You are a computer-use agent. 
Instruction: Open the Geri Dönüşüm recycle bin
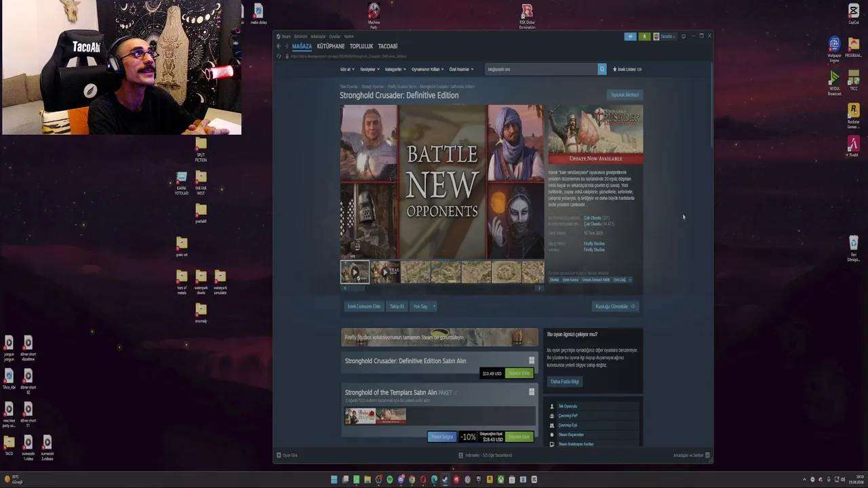click(854, 248)
